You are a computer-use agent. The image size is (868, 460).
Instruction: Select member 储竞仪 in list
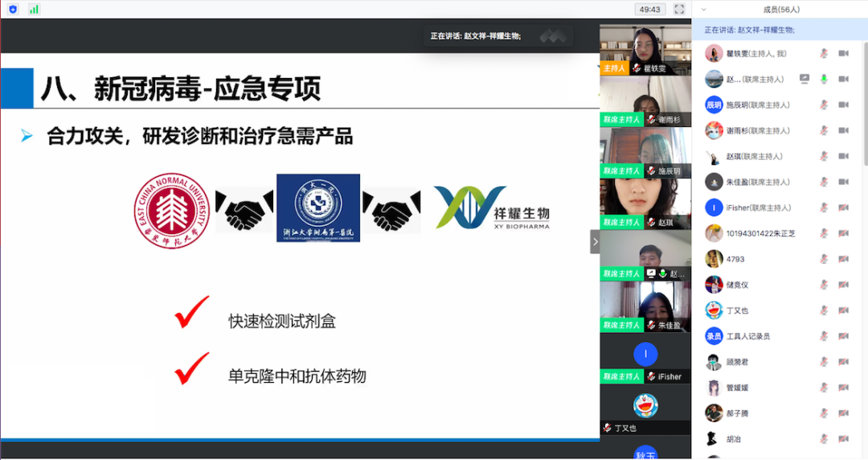(x=778, y=285)
